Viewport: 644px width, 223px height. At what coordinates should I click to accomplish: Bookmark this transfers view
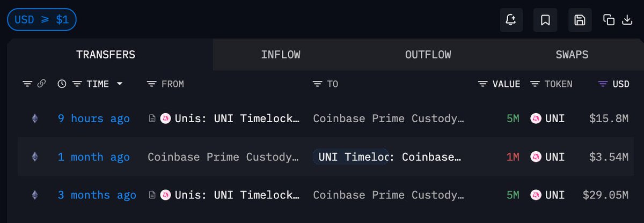coord(545,20)
